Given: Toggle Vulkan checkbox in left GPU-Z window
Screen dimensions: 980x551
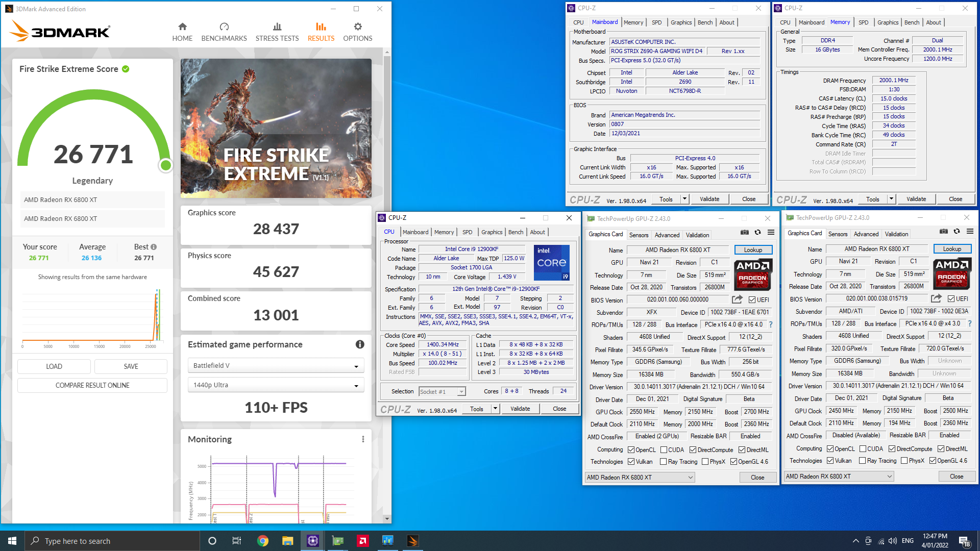Looking at the screenshot, I should tap(631, 462).
